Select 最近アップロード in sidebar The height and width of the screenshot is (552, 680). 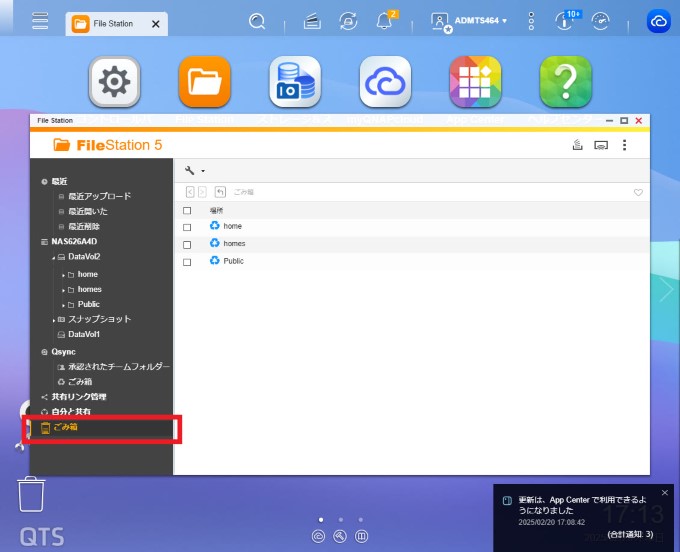pos(100,196)
